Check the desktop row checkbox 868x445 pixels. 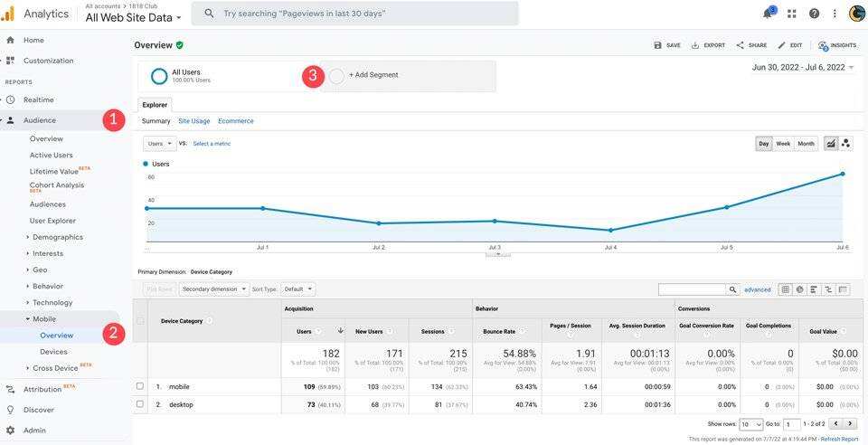(x=140, y=404)
